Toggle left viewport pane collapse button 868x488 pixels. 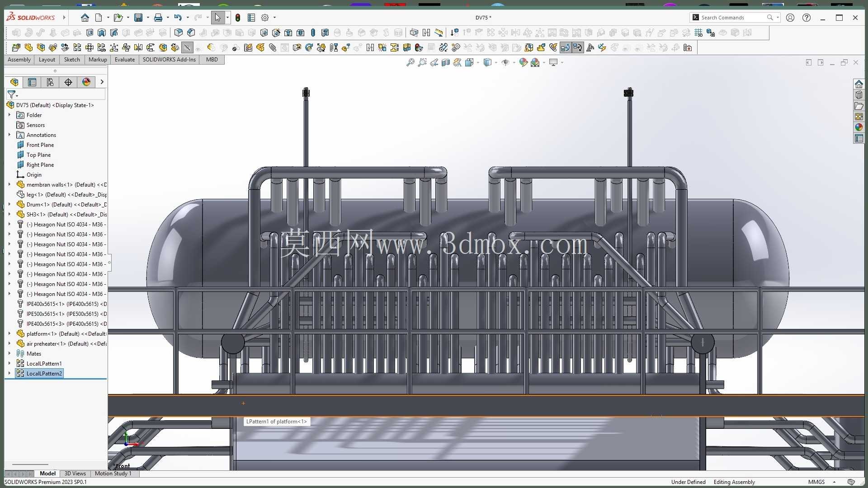pyautogui.click(x=809, y=62)
